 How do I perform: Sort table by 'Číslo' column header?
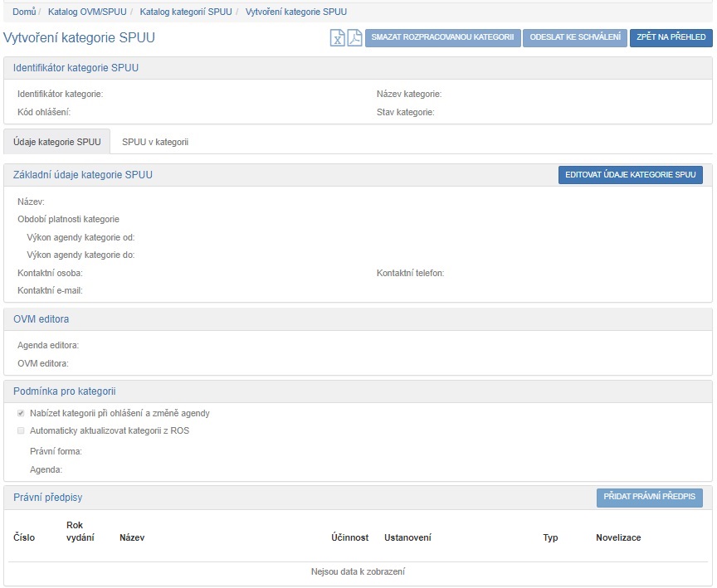24,537
